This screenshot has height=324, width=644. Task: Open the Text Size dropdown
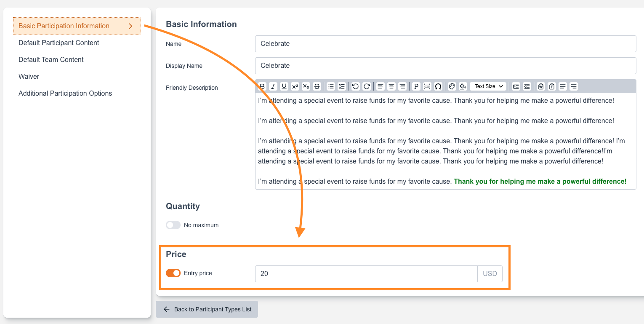coord(488,86)
